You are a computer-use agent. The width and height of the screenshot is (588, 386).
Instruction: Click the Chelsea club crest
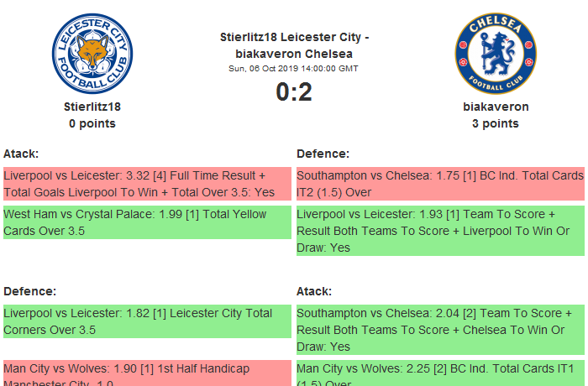click(496, 54)
